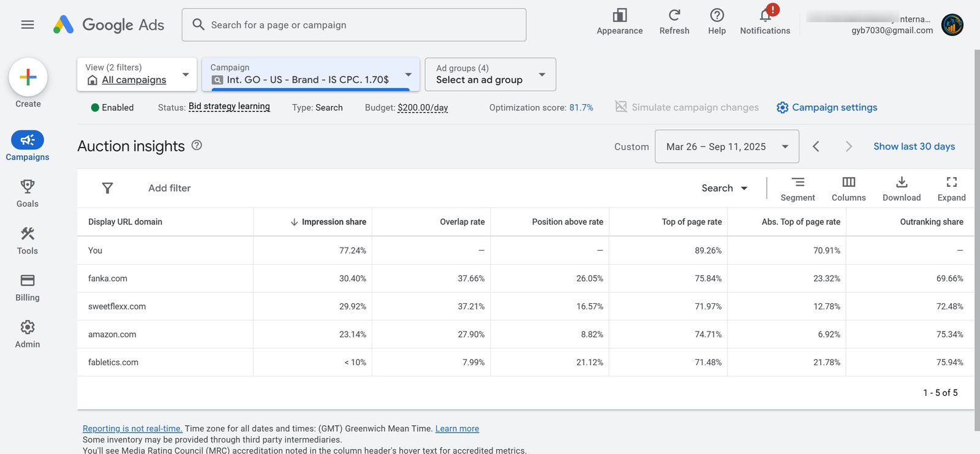This screenshot has width=980, height=454.
Task: Click Show last 30 days
Action: pyautogui.click(x=914, y=146)
